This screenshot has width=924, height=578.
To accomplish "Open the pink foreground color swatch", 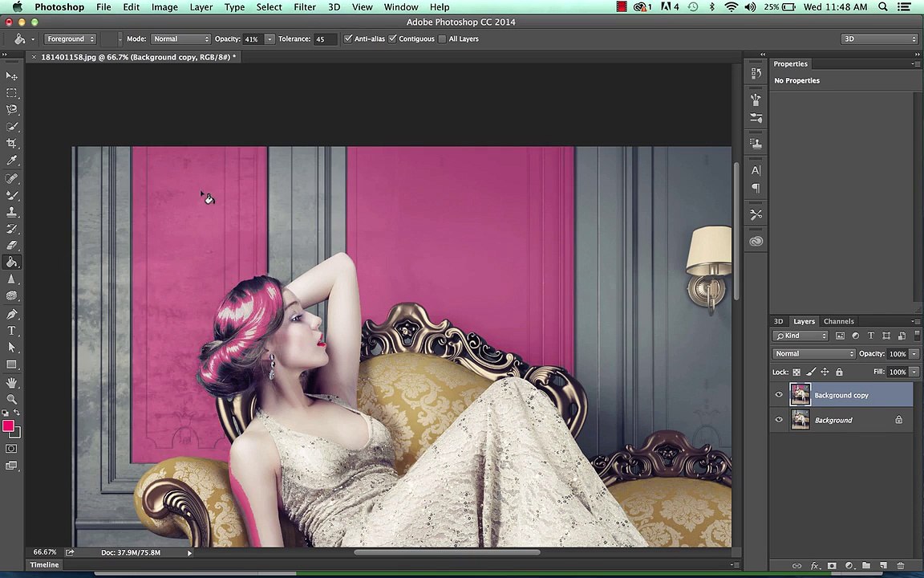I will point(8,426).
